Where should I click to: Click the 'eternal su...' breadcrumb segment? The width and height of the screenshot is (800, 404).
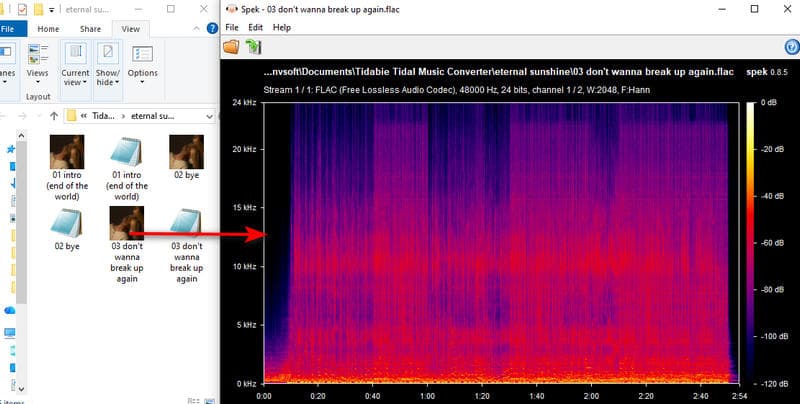(153, 116)
